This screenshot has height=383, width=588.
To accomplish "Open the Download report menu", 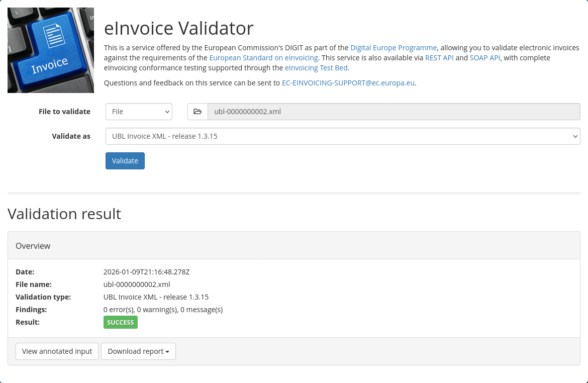I will click(138, 351).
